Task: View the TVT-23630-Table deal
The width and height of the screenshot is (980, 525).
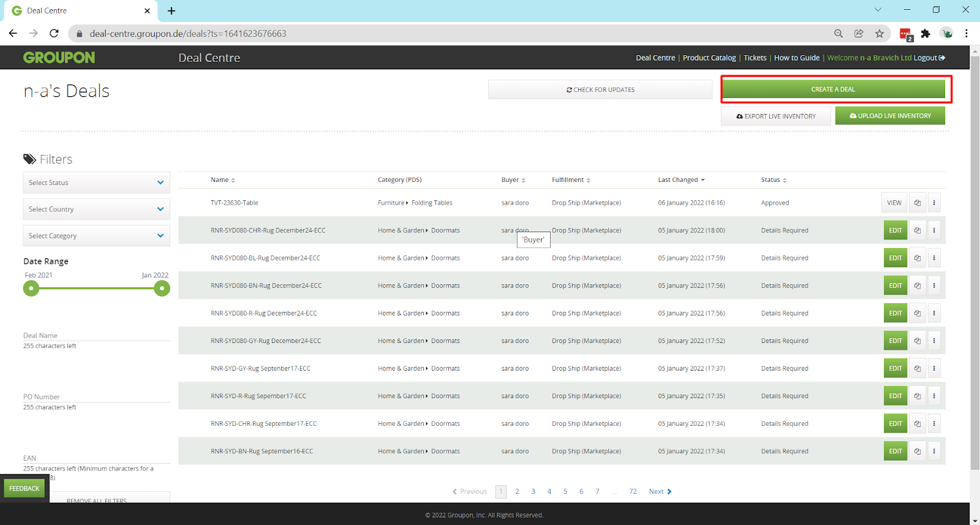Action: (894, 203)
